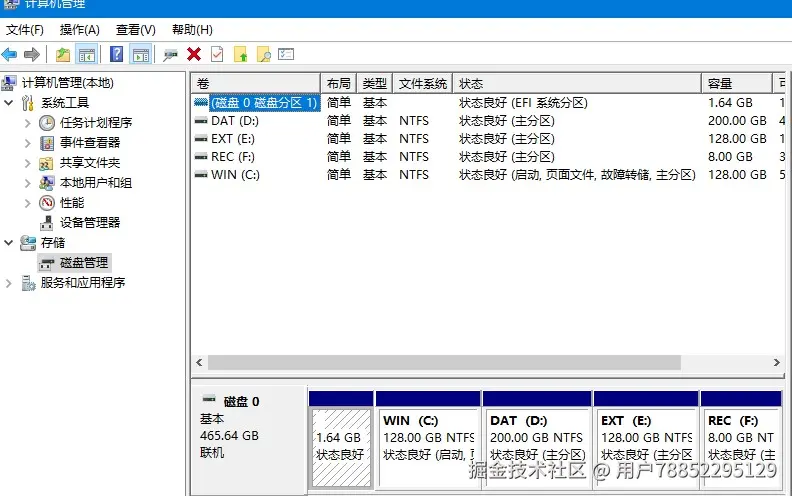Open the 文件(F) menu
This screenshot has height=496, width=792.
tap(25, 30)
